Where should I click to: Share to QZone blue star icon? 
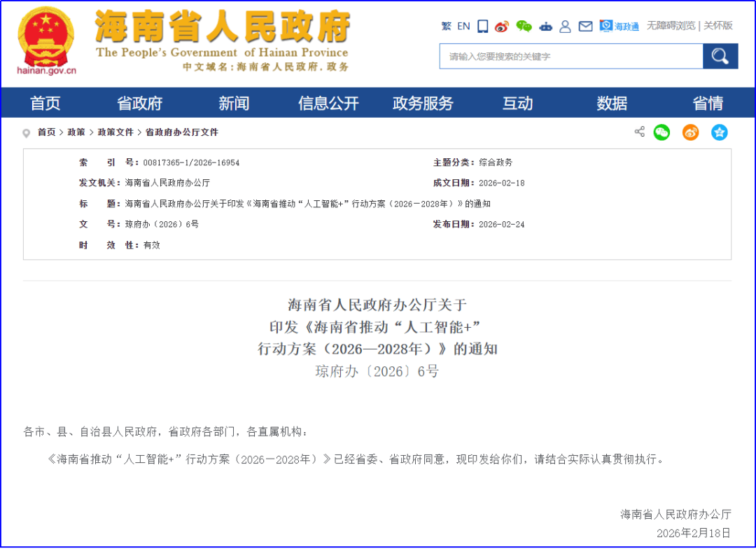pyautogui.click(x=719, y=132)
